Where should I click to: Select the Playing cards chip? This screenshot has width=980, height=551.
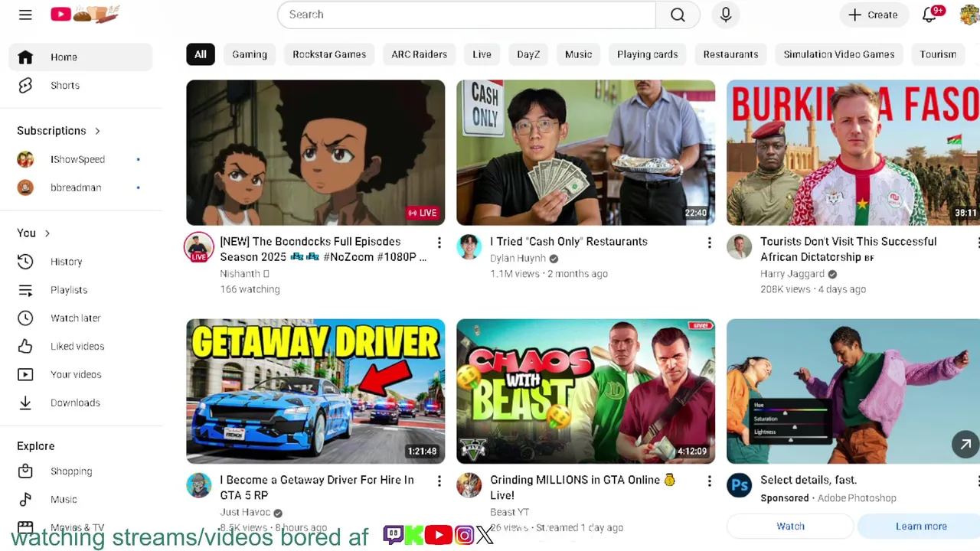click(x=648, y=54)
